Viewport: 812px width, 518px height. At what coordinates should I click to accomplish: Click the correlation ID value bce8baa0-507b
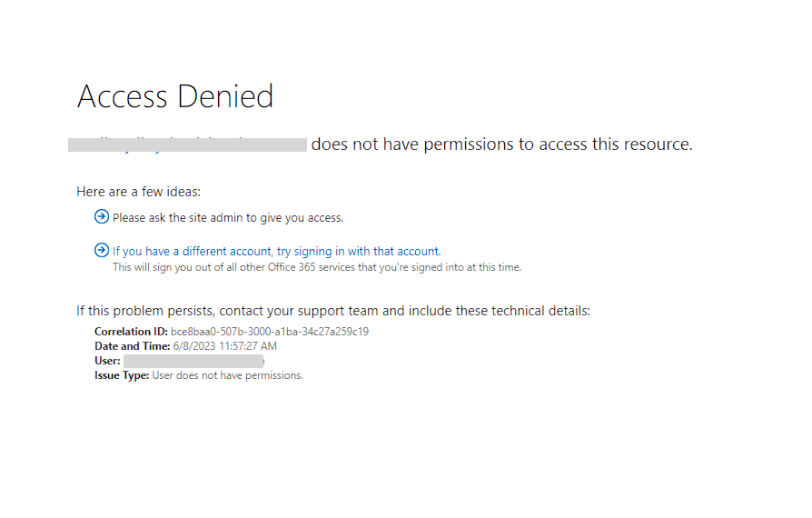tap(270, 332)
